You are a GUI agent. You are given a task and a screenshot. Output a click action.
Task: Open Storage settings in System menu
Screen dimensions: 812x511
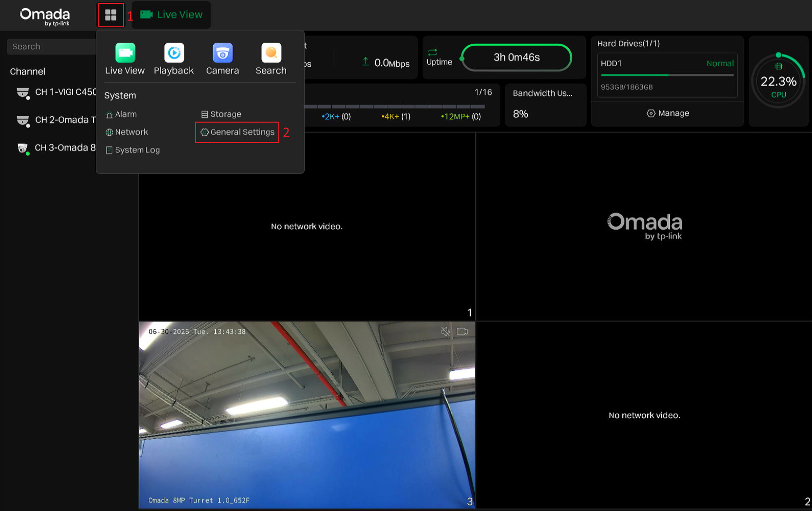pos(221,114)
